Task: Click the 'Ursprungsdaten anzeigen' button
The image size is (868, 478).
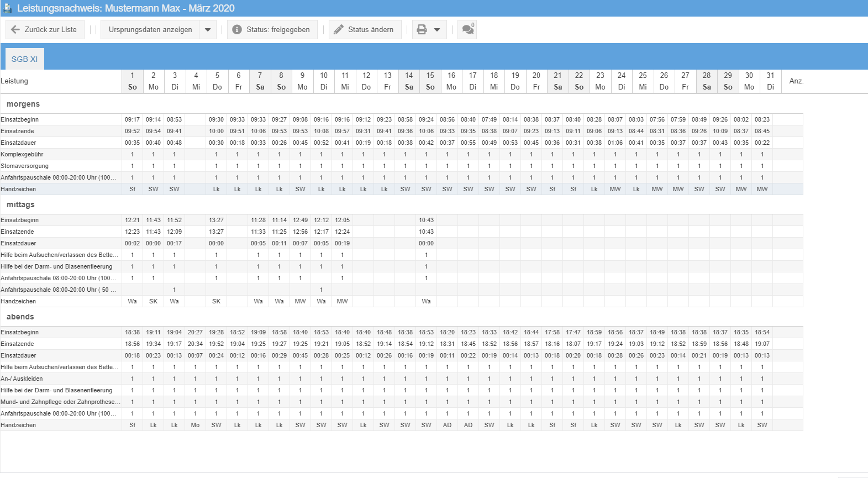Action: click(x=150, y=30)
